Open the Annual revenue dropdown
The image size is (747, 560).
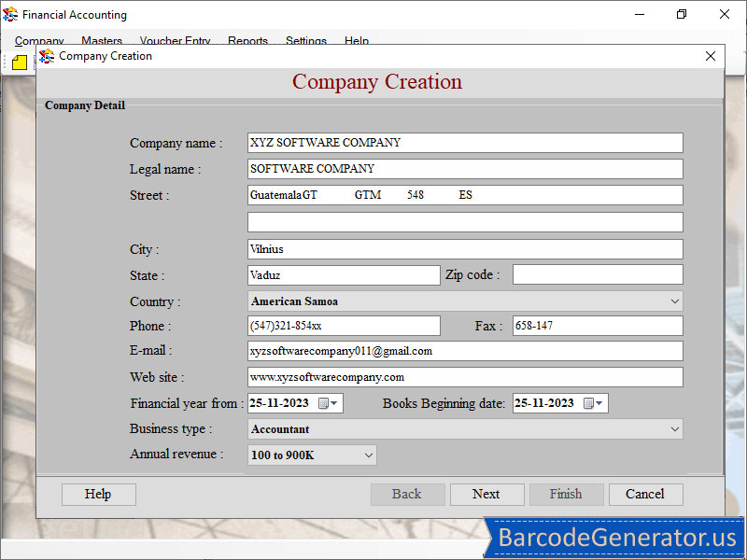pos(368,455)
